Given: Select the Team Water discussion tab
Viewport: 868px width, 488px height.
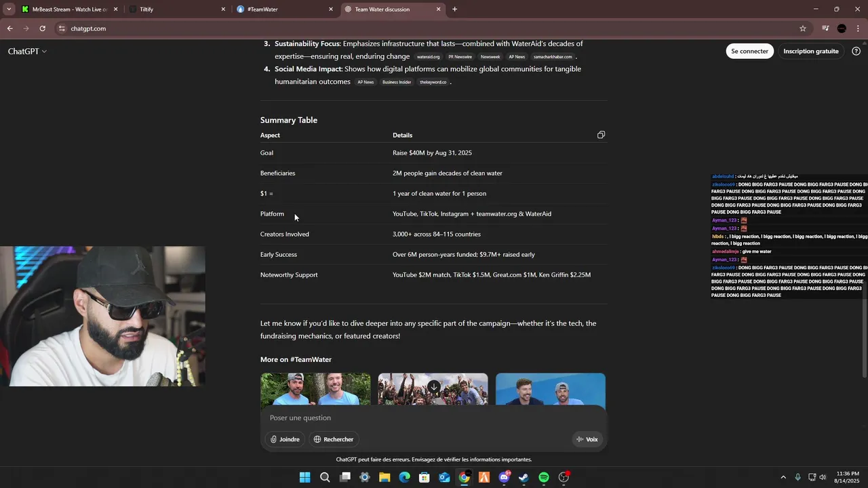Looking at the screenshot, I should click(393, 9).
